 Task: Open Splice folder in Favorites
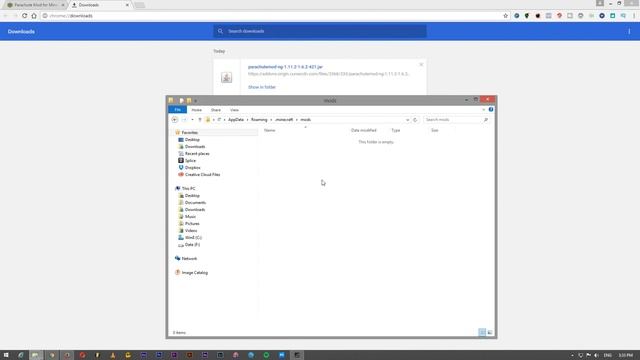190,160
